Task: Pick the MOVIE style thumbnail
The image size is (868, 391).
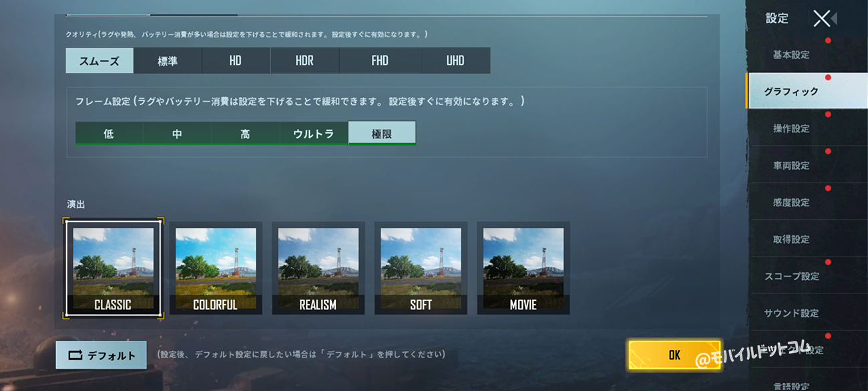Action: [523, 268]
